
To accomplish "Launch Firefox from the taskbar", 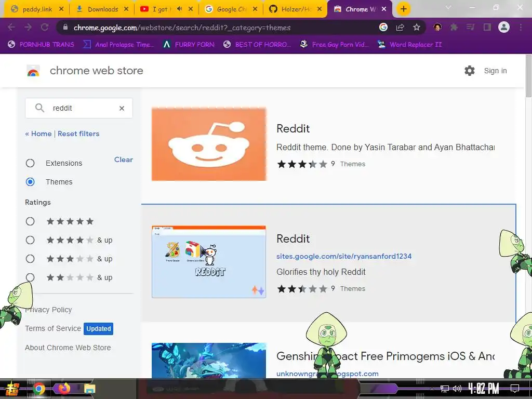I will click(64, 388).
